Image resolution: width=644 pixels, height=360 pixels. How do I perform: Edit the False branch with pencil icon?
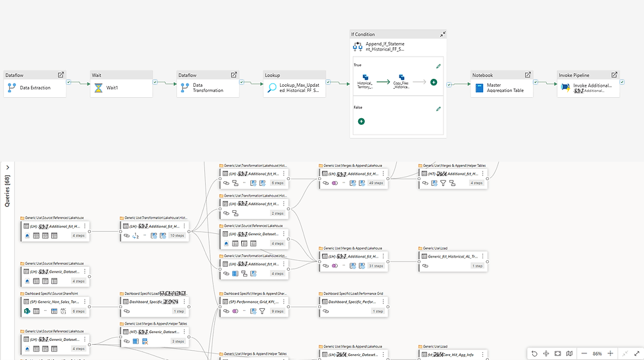coord(438,109)
